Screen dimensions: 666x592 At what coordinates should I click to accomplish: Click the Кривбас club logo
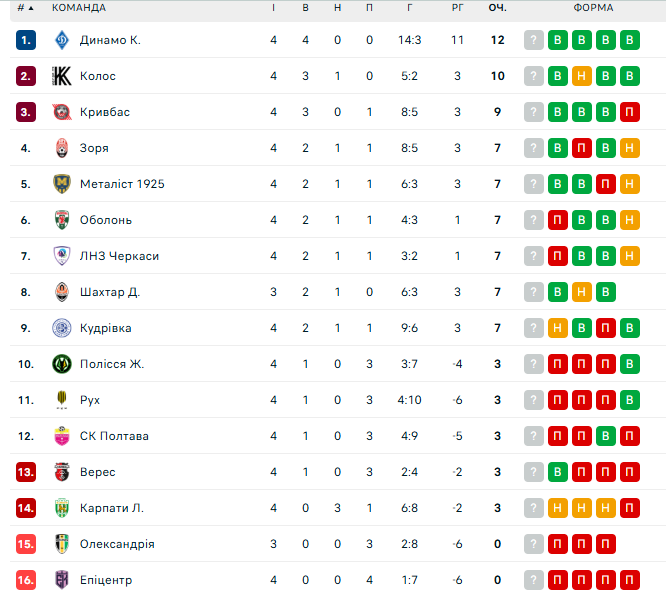62,112
